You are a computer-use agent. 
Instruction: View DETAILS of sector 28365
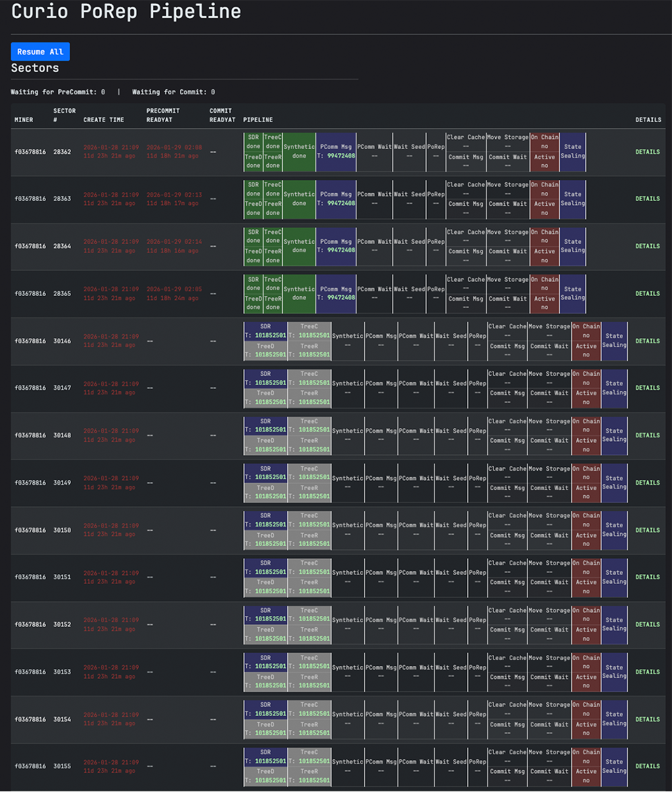(x=647, y=294)
